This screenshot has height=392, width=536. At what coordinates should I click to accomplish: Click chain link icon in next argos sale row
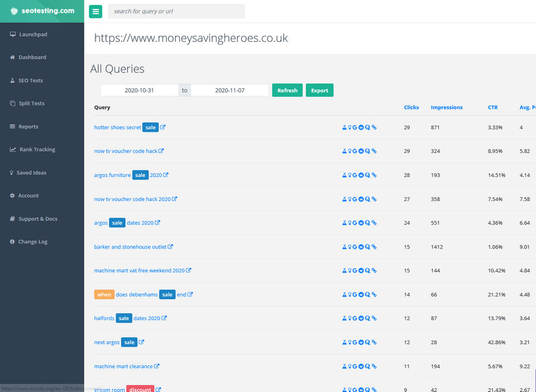pyautogui.click(x=374, y=342)
